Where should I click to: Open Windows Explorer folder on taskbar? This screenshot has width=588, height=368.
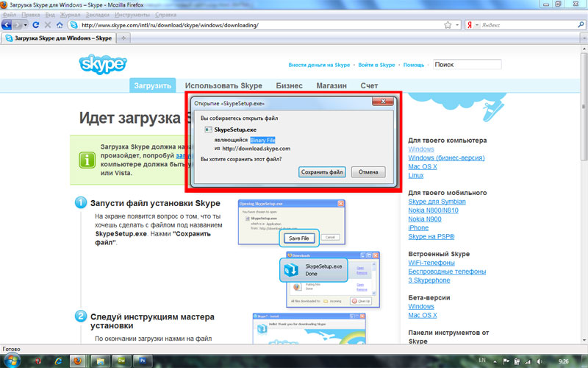point(100,361)
